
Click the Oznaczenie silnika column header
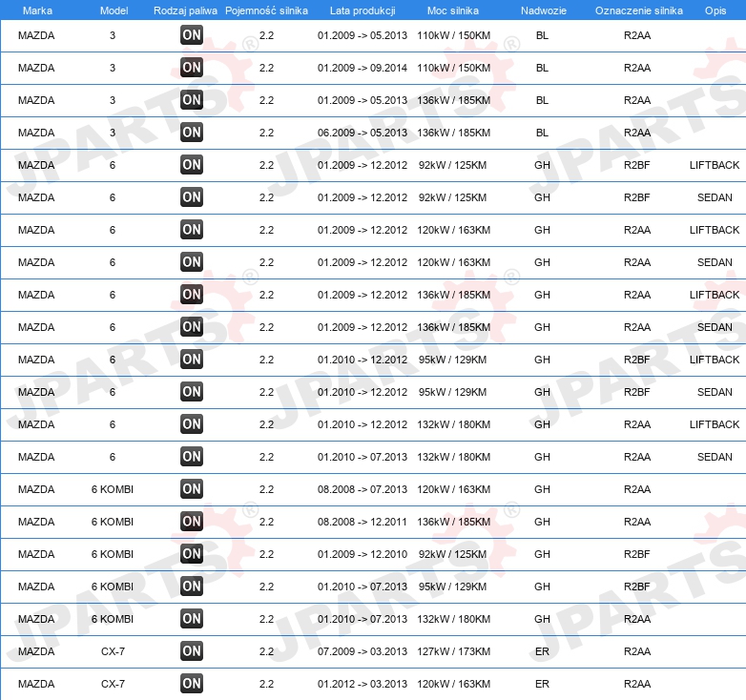(639, 10)
